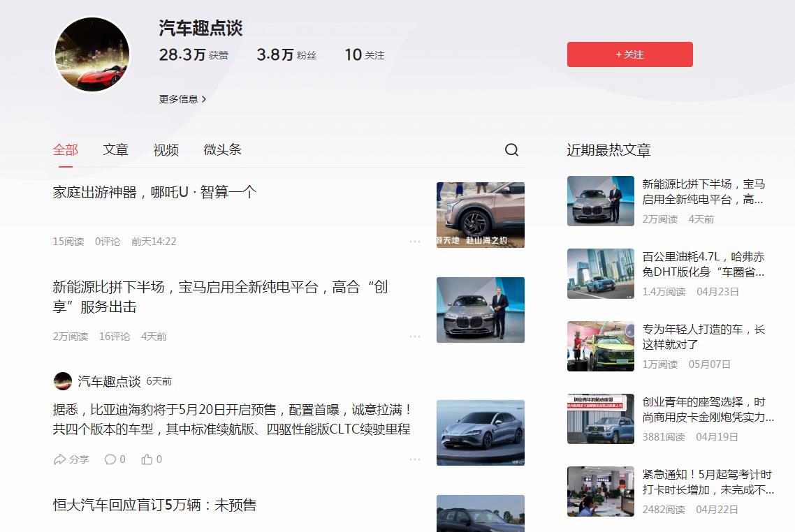Open more options for 比亚迪海豹 post
The height and width of the screenshot is (532, 795).
tap(415, 459)
